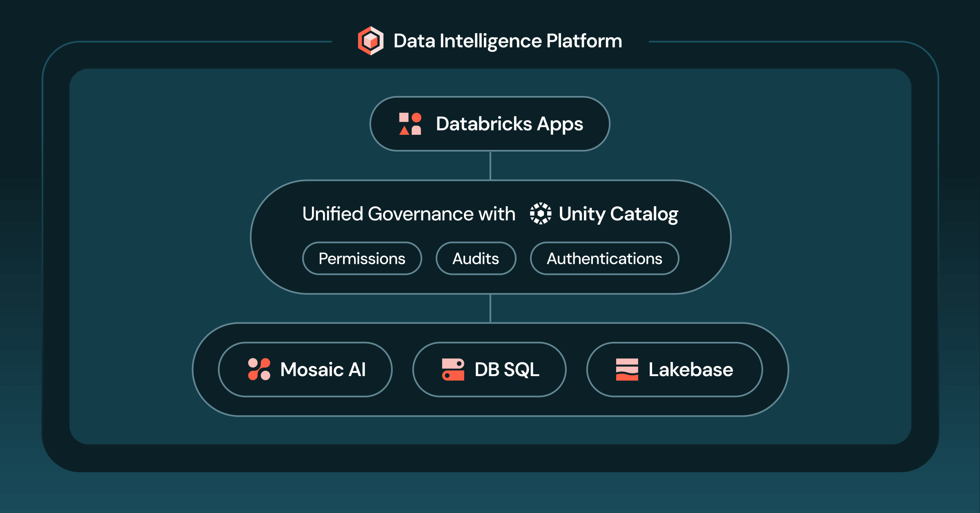This screenshot has height=513, width=980.
Task: Click connector line below Databricks Apps
Action: click(490, 165)
